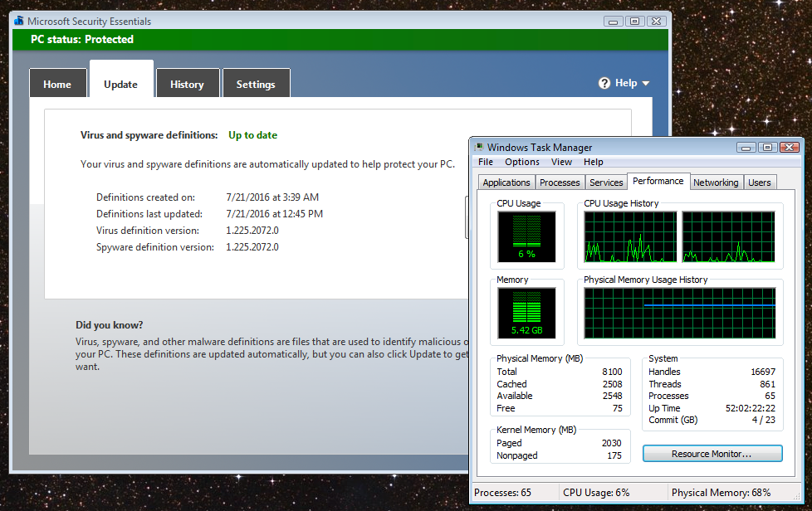The image size is (812, 511).
Task: Open the Help menu in Task Manager
Action: click(x=594, y=162)
